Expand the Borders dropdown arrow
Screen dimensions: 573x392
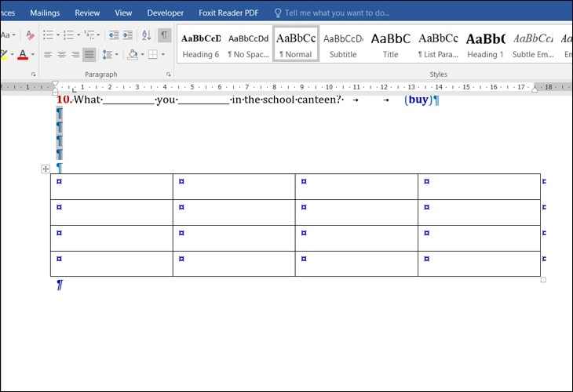[163, 55]
